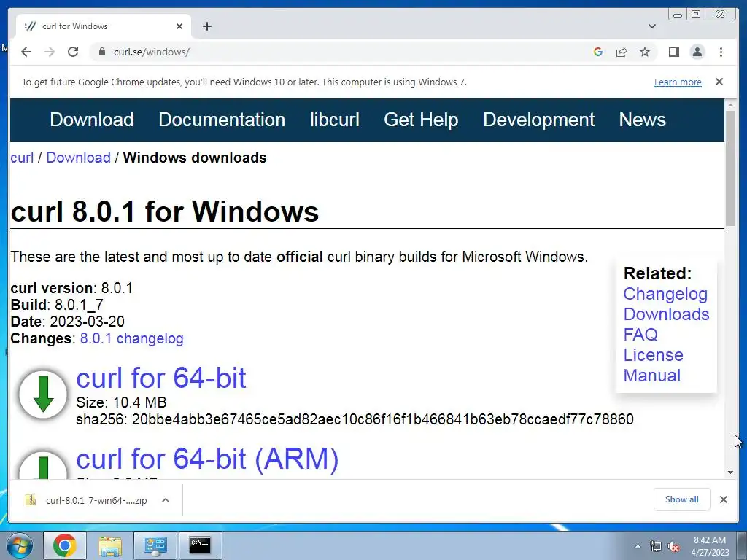Open the News menu item
This screenshot has height=560, width=747.
642,120
